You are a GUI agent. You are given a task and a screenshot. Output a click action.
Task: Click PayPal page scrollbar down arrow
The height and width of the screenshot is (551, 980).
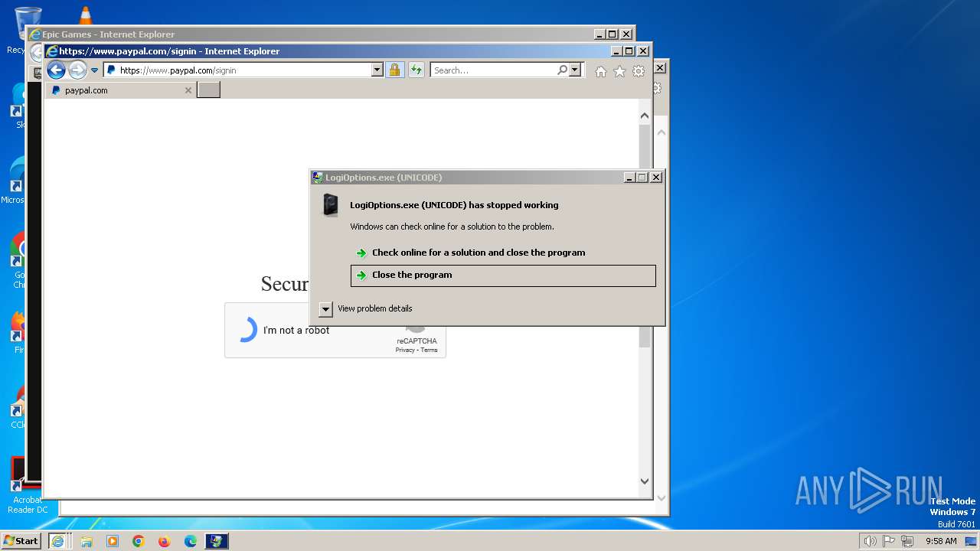[x=644, y=481]
